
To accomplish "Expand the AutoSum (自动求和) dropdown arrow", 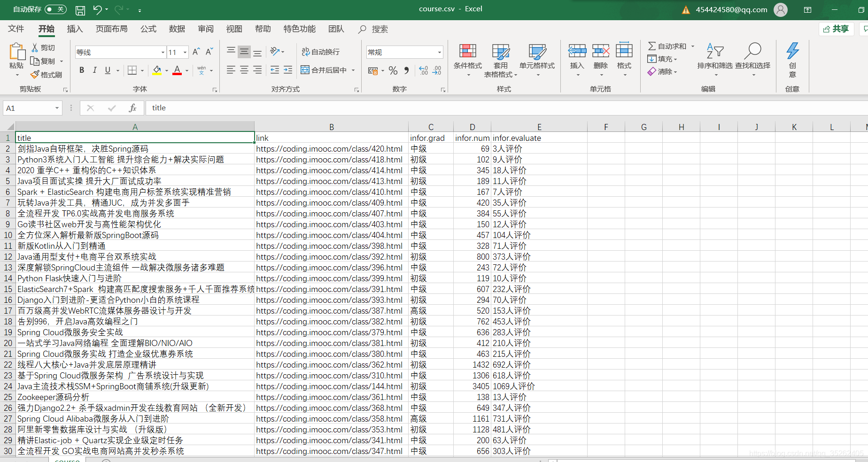I will 692,46.
